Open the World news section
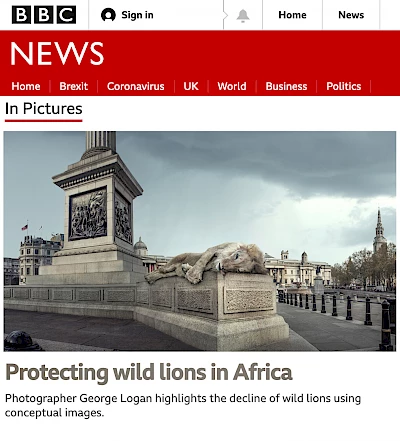Screen dimensions: 400x441 pos(232,86)
